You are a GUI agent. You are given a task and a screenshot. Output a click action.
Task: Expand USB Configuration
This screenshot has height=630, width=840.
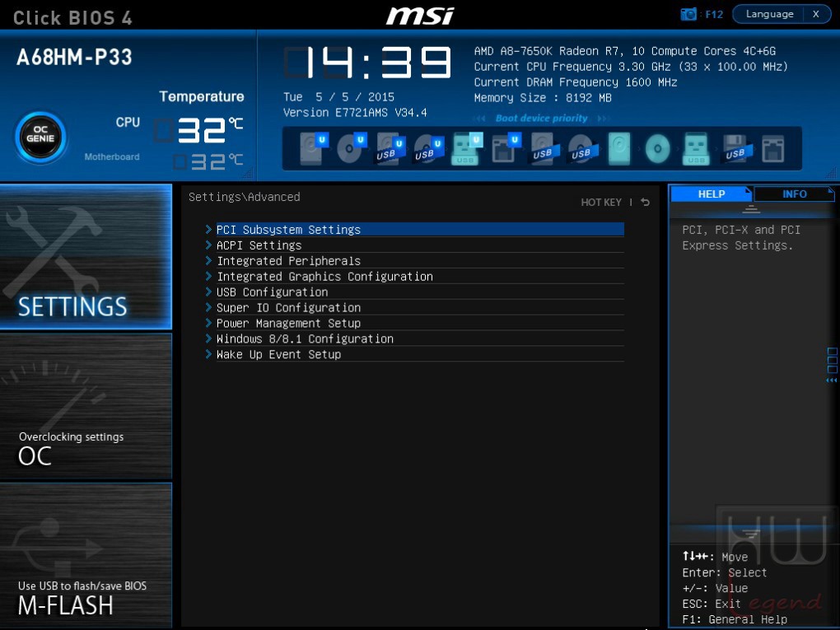pyautogui.click(x=420, y=292)
